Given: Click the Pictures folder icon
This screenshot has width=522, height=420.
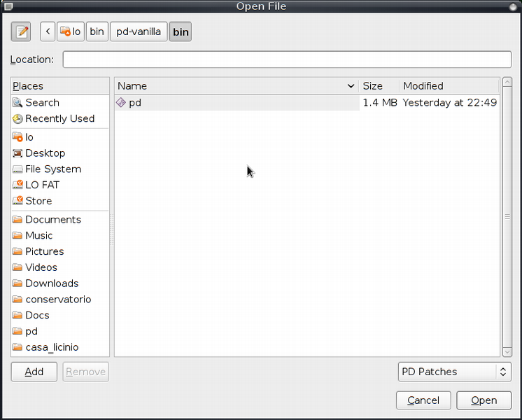Looking at the screenshot, I should (x=17, y=251).
